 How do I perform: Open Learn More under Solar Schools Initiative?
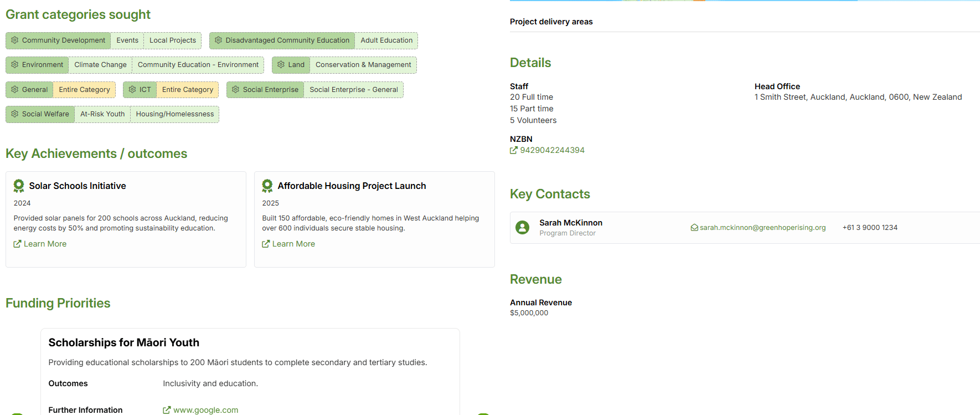45,244
